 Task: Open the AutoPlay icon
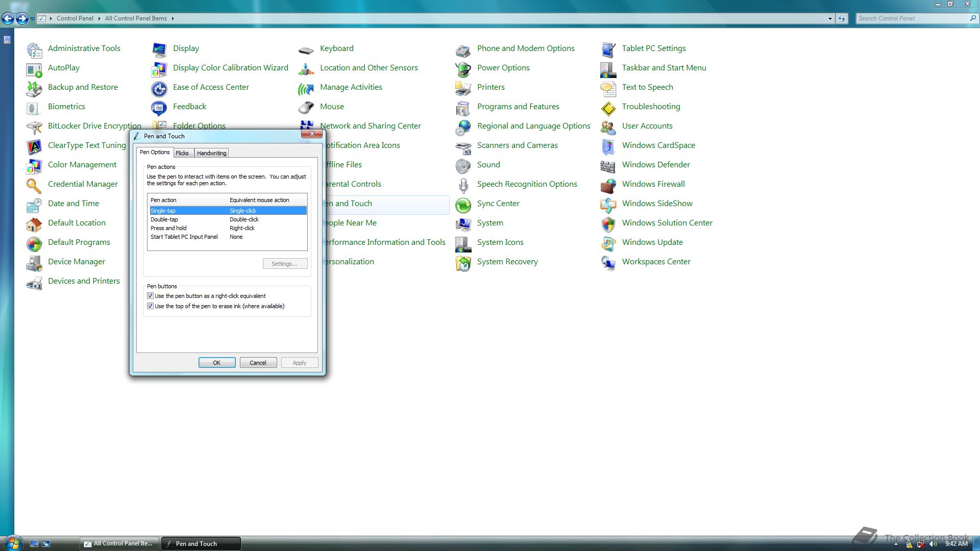[x=34, y=69]
